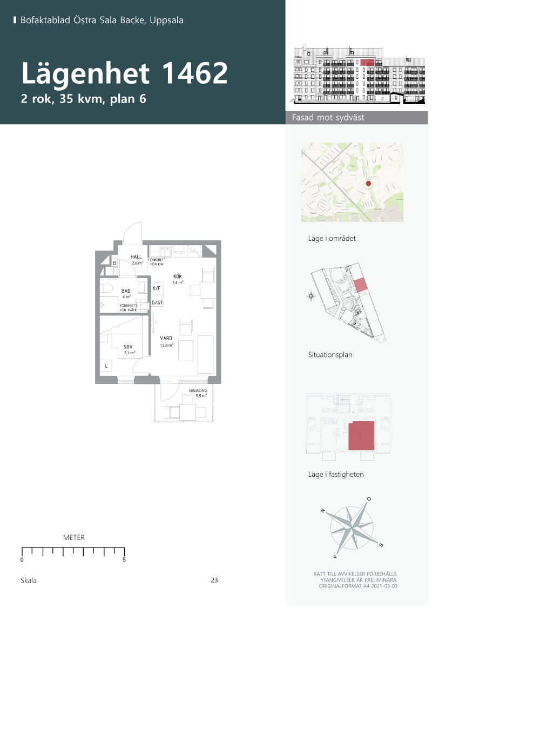Select the L closet in the bedroom
The width and height of the screenshot is (540, 756).
[106, 366]
